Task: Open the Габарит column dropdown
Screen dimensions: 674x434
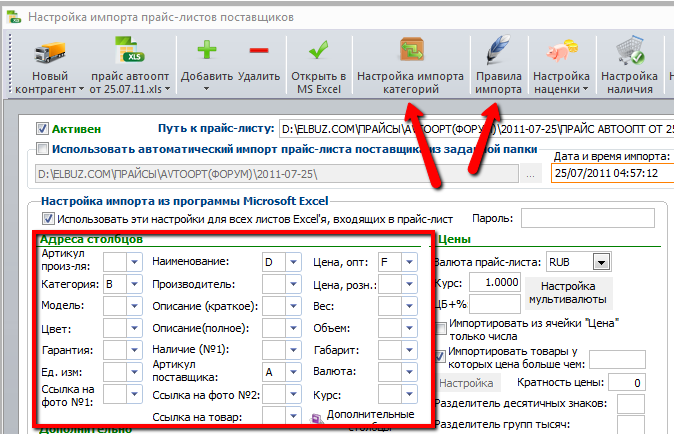Action: coord(409,350)
